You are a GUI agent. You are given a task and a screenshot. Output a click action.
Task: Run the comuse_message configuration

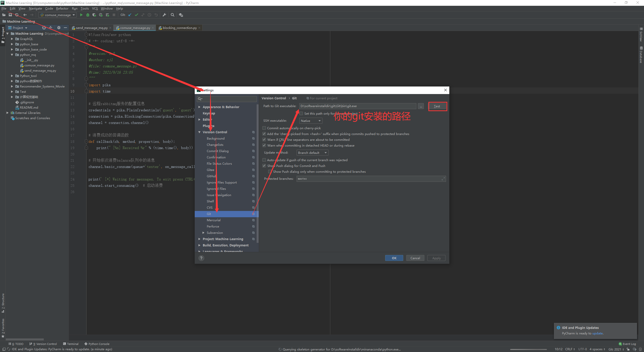(x=81, y=15)
